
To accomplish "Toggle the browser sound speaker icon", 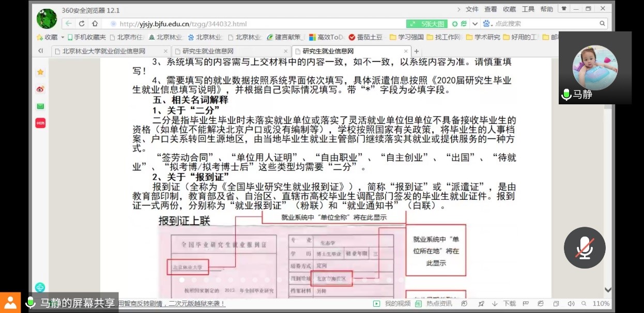I will [571, 304].
